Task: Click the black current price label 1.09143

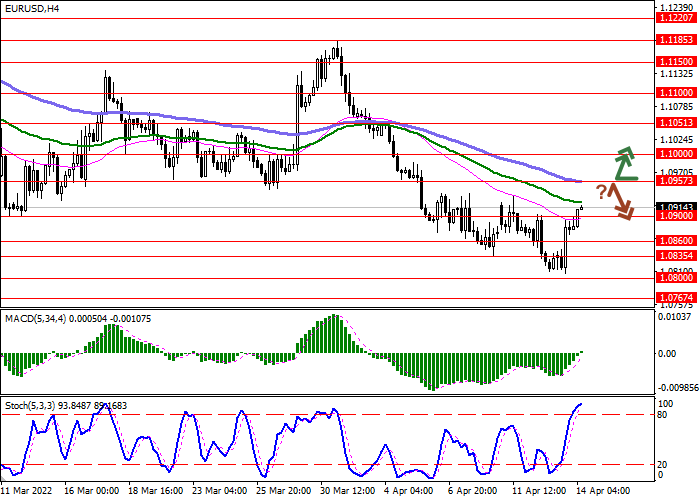Action: pos(678,208)
